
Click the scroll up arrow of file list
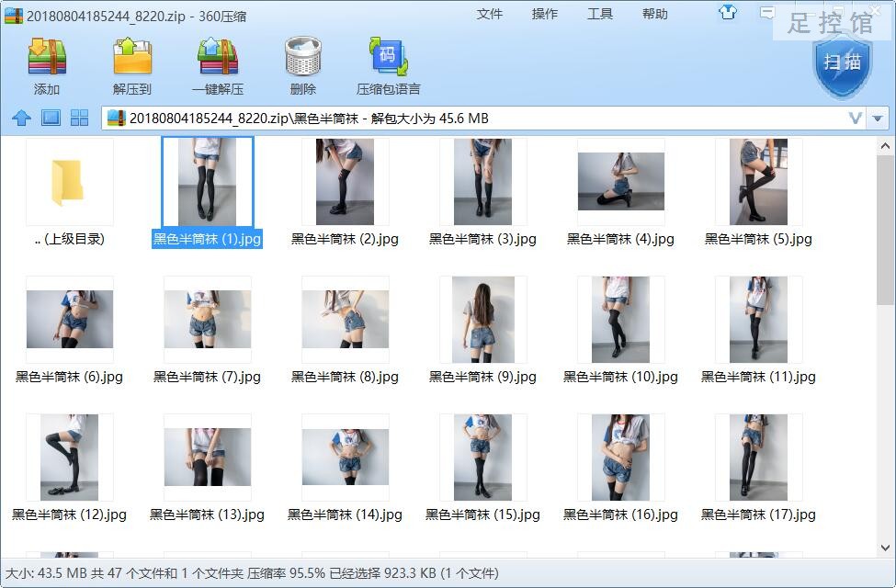pos(885,146)
